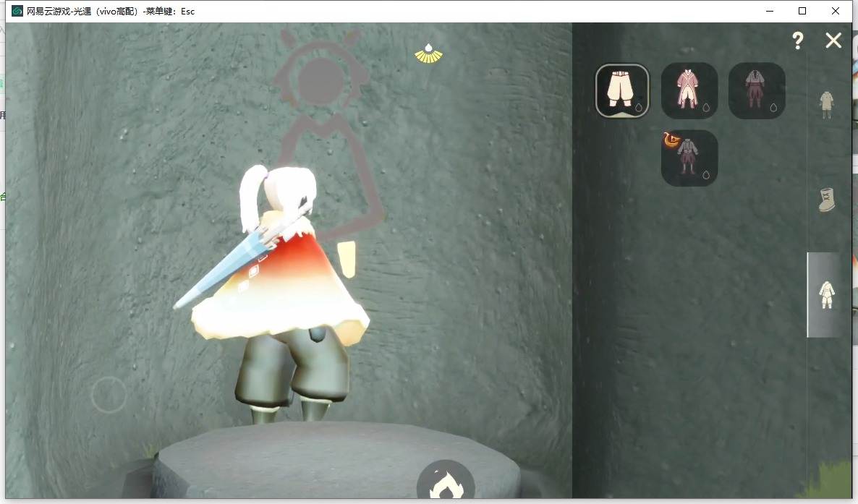Image resolution: width=858 pixels, height=504 pixels.
Task: Tap the yellow winged light fan indicator
Action: coord(428,54)
